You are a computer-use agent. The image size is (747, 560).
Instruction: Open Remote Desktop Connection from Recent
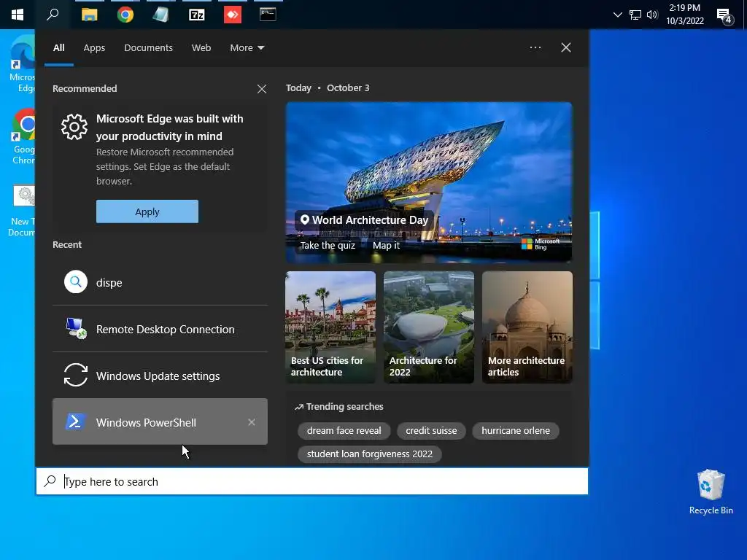[x=160, y=329]
